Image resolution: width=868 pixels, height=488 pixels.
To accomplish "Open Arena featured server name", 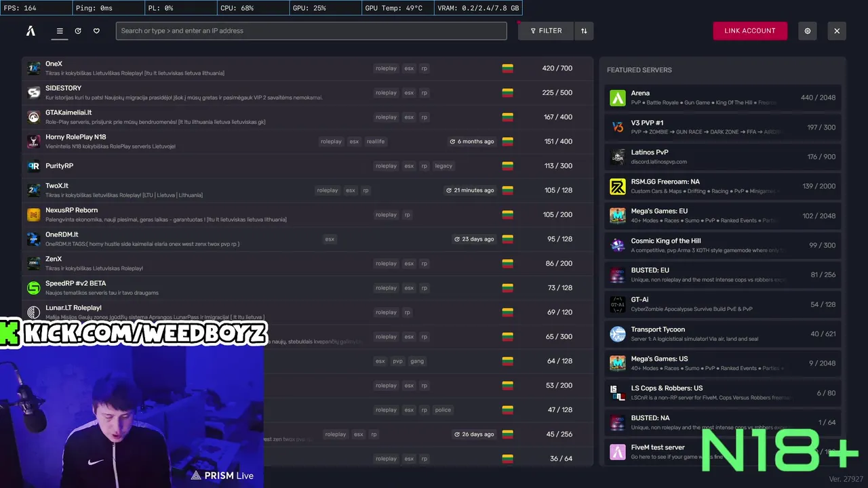I will coord(640,94).
